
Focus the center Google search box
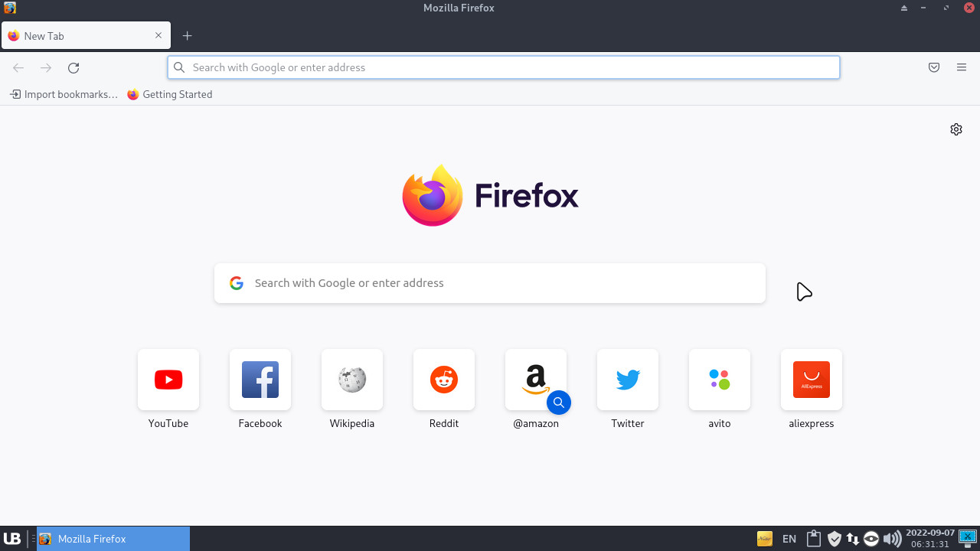pos(490,283)
